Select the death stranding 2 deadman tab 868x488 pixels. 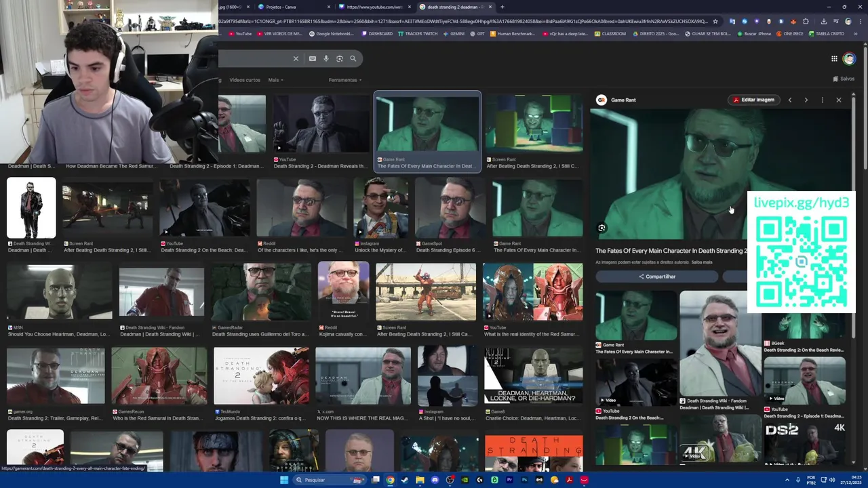456,7
